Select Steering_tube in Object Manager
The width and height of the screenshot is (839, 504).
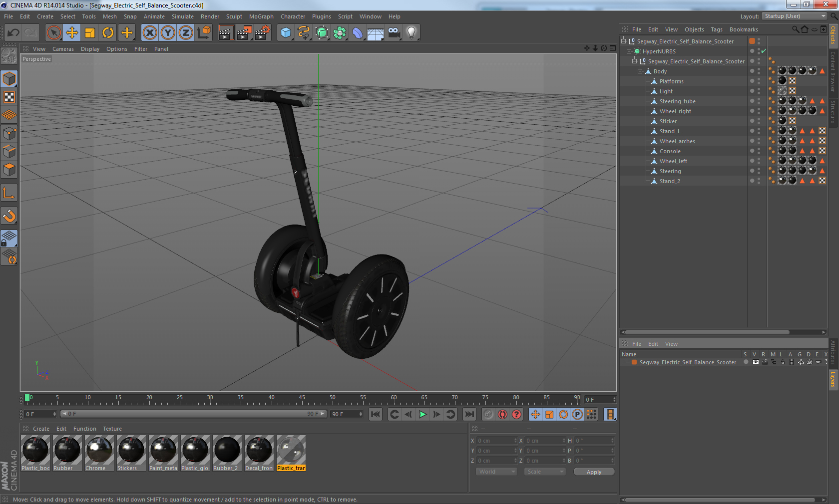pyautogui.click(x=677, y=101)
